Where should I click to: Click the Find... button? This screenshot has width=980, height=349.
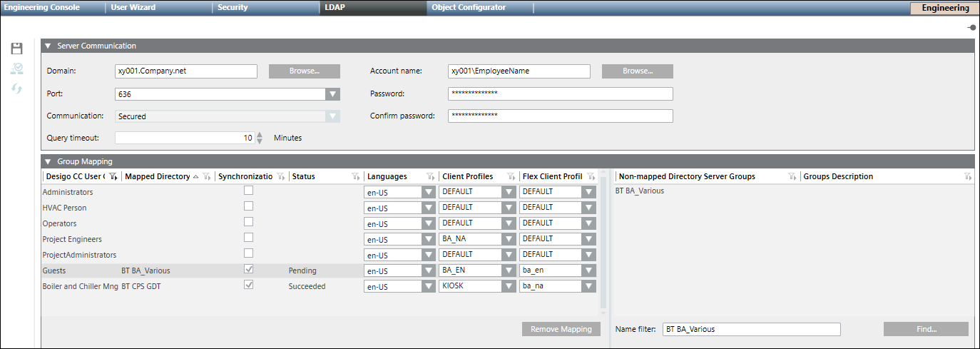tap(925, 329)
